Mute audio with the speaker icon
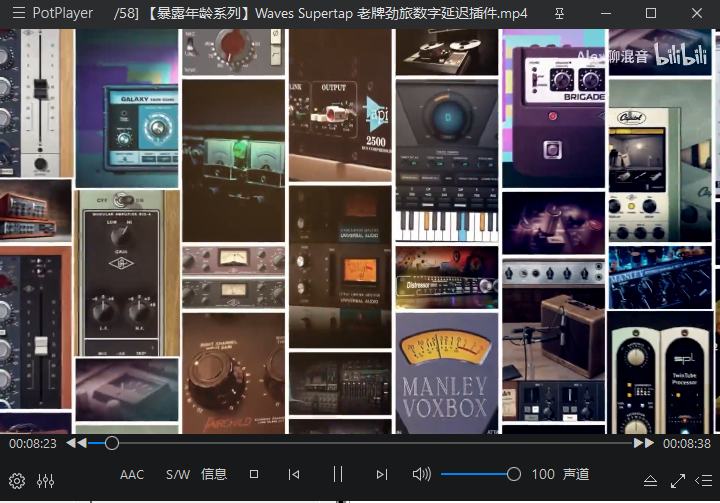The height and width of the screenshot is (503, 720). (x=422, y=474)
